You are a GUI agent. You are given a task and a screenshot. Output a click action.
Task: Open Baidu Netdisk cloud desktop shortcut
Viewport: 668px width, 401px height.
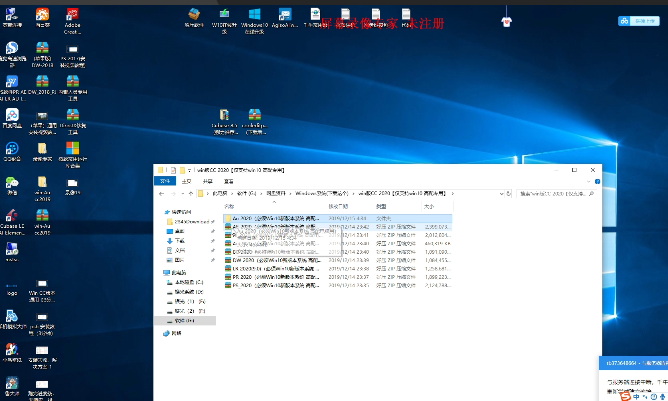pyautogui.click(x=12, y=118)
